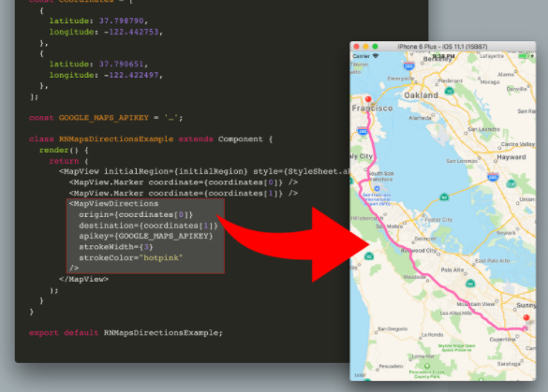Tap the San Francisco airport icon

point(377,189)
